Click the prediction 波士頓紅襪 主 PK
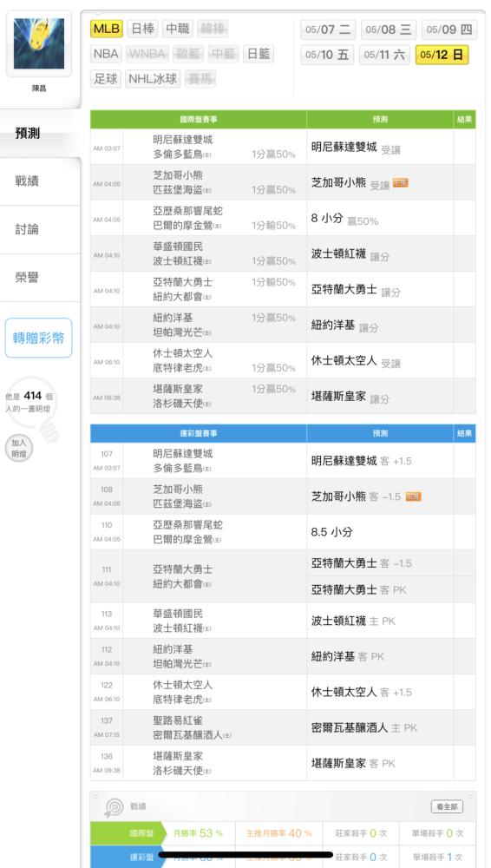 pyautogui.click(x=352, y=621)
